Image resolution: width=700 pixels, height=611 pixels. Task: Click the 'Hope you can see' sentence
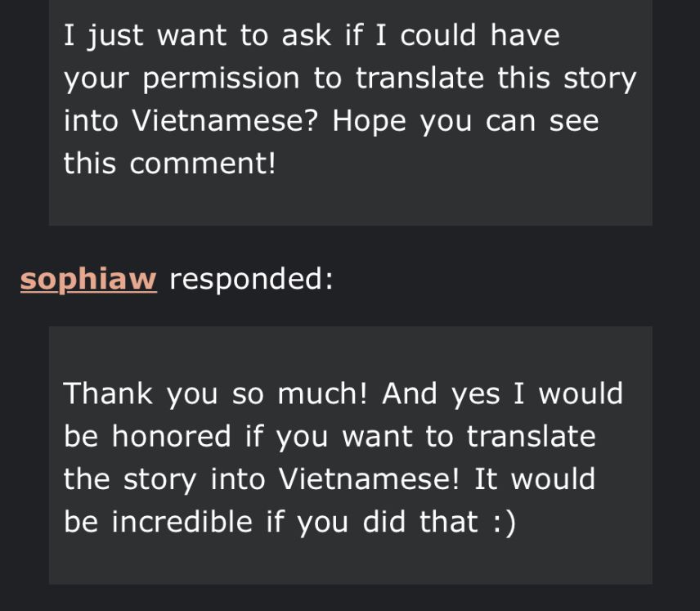(x=466, y=121)
